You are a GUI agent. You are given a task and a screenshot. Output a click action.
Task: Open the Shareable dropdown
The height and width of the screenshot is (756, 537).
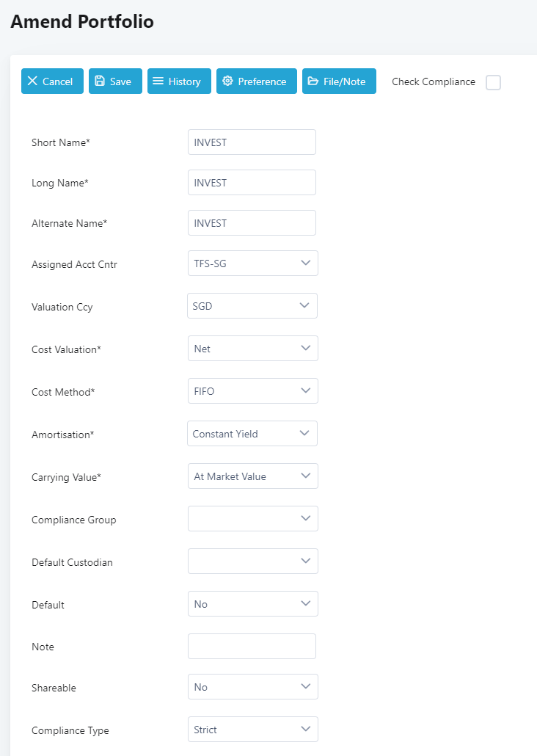coord(252,687)
